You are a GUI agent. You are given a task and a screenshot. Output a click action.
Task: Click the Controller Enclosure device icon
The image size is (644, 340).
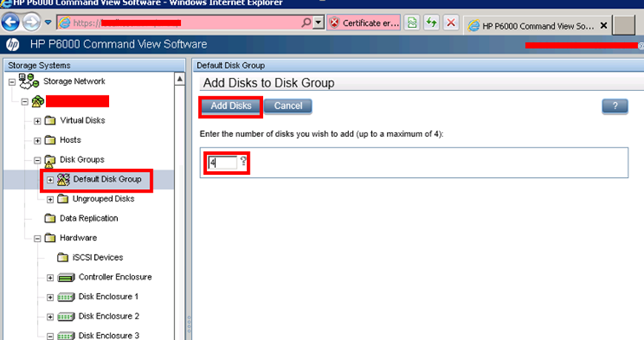pyautogui.click(x=66, y=278)
